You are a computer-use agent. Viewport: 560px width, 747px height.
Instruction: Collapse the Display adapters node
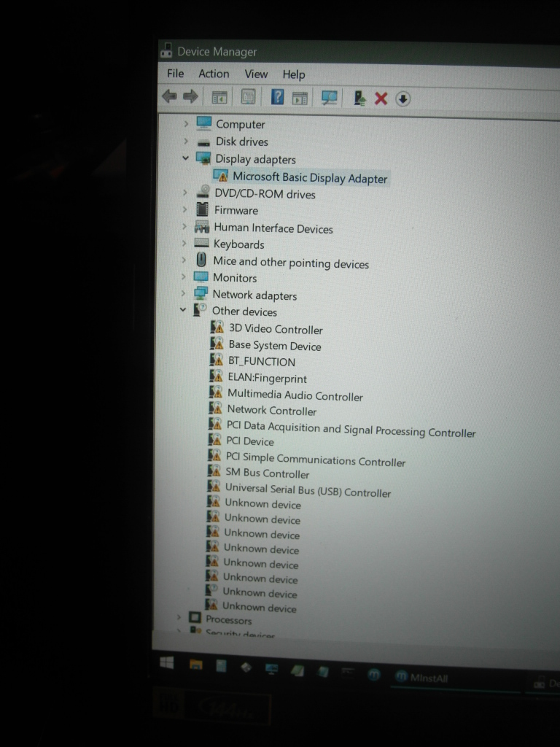(185, 158)
